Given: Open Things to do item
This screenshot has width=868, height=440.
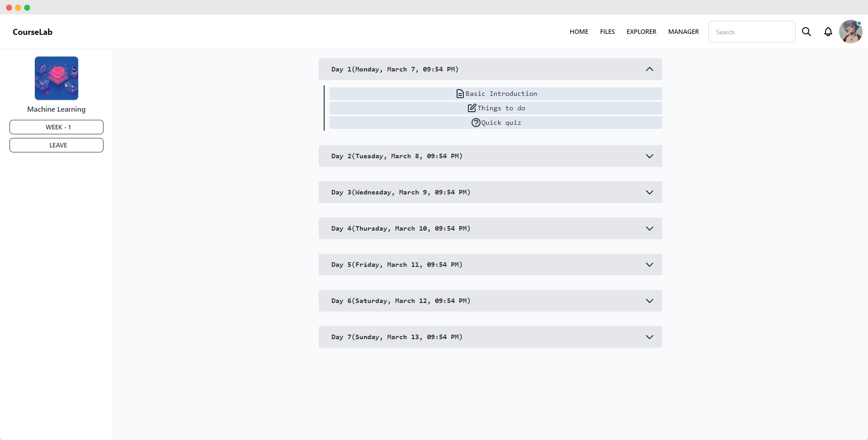Looking at the screenshot, I should click(x=495, y=108).
